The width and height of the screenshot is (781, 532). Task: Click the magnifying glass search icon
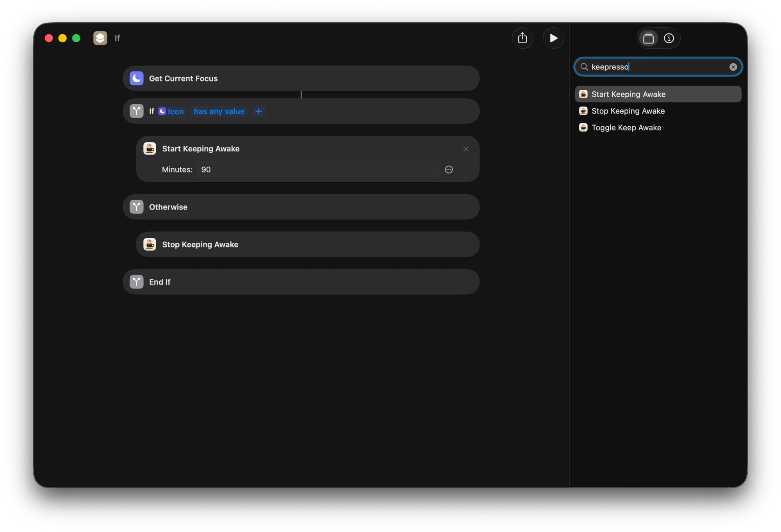584,67
